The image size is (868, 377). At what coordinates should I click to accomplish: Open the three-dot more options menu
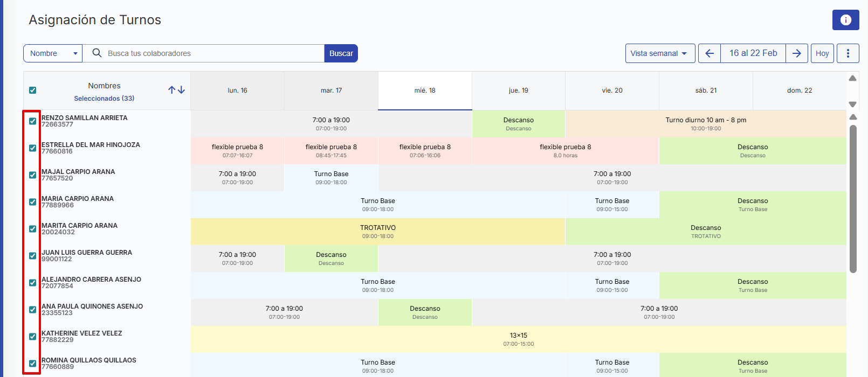(x=848, y=53)
